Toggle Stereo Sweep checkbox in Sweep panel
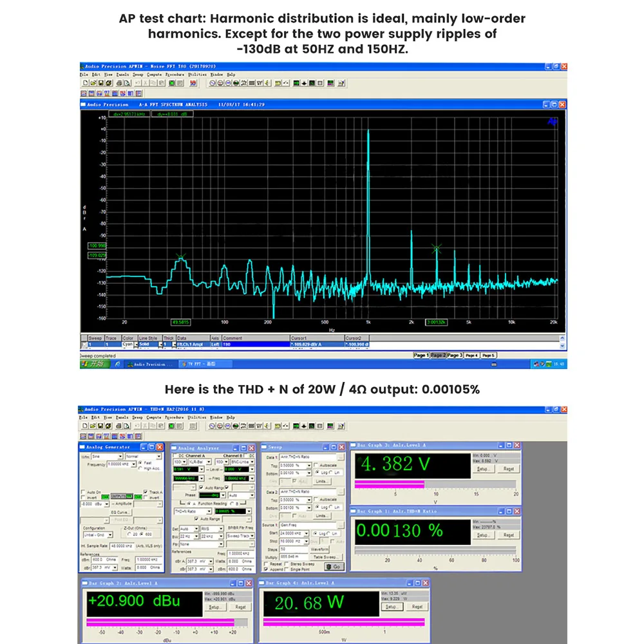644x644 pixels. pos(287,564)
